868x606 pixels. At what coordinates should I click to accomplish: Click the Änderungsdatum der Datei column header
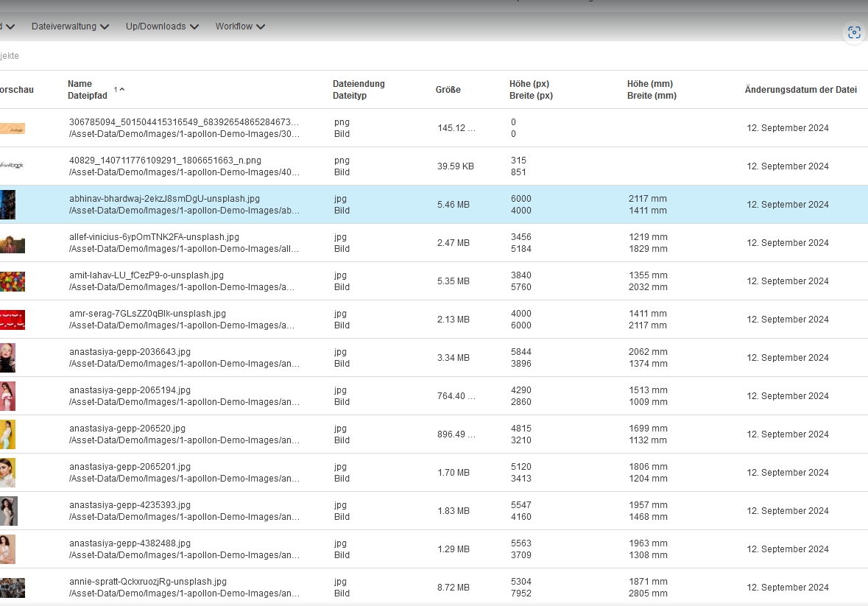(800, 90)
